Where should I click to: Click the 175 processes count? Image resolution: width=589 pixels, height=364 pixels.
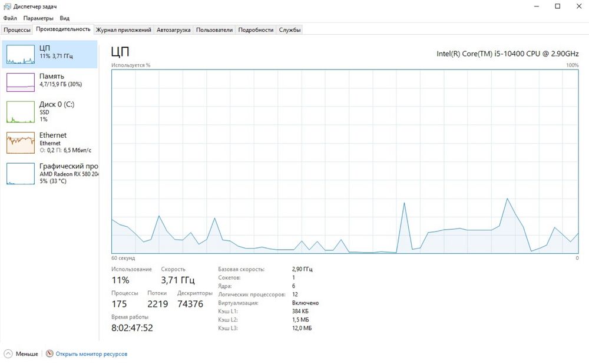point(119,304)
